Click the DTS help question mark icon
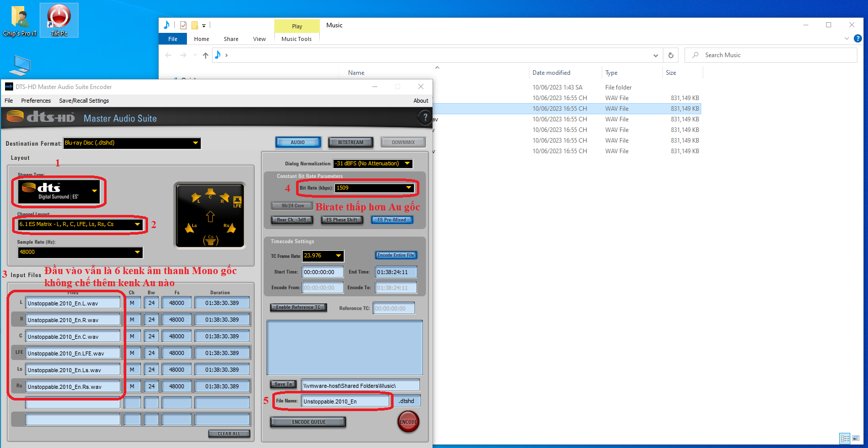Screen dimensions: 868x448 pyautogui.click(x=425, y=117)
